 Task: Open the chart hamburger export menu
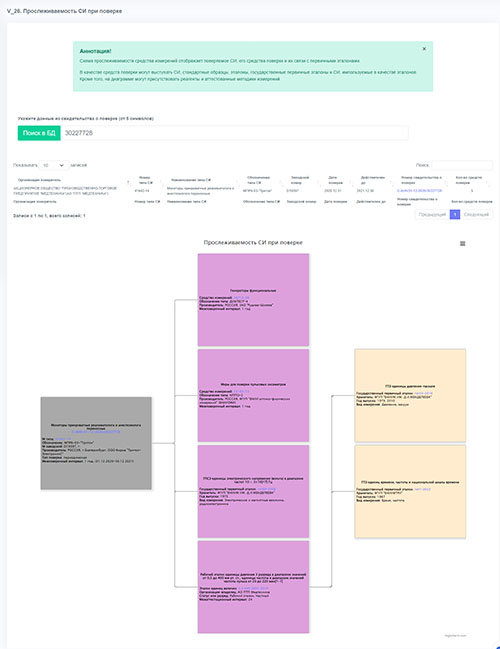[463, 243]
